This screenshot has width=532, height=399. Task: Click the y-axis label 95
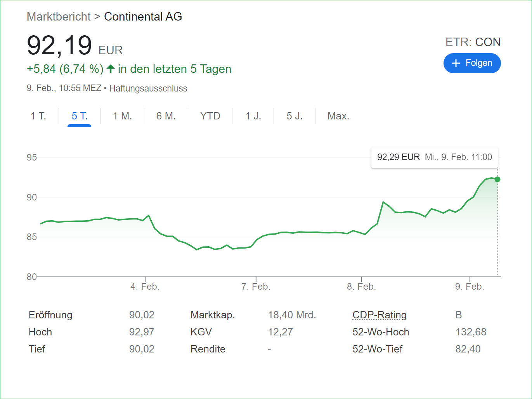(32, 157)
